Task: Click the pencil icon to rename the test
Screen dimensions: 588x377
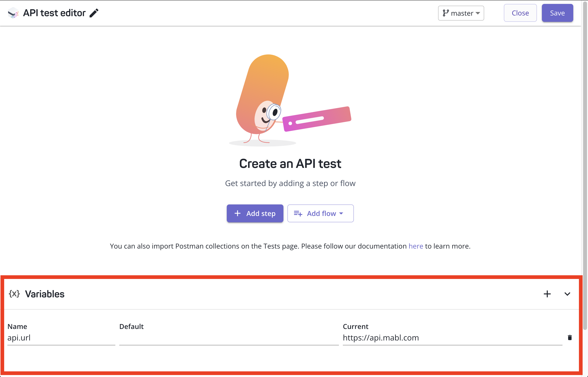Action: coord(94,13)
